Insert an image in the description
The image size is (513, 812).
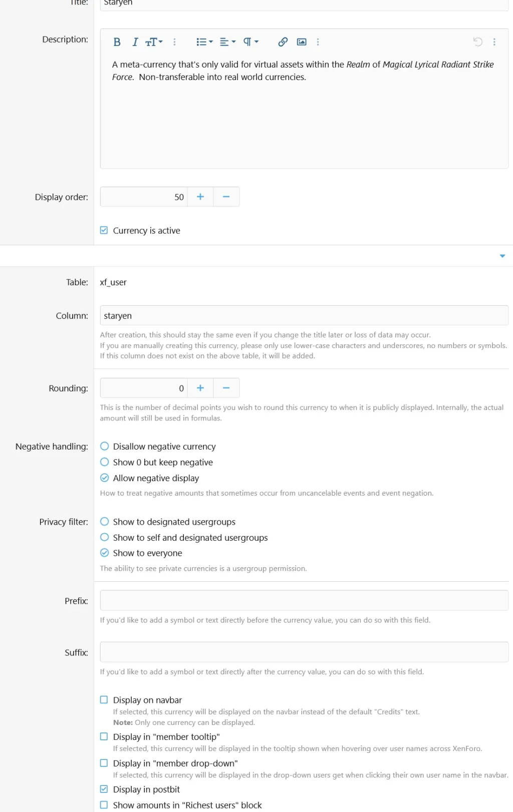click(302, 42)
